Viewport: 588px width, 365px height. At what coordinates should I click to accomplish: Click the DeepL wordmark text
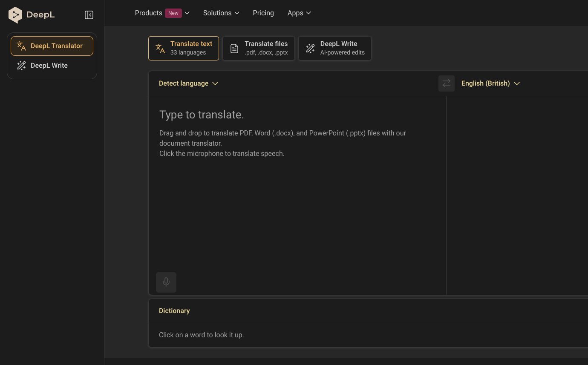pyautogui.click(x=40, y=15)
